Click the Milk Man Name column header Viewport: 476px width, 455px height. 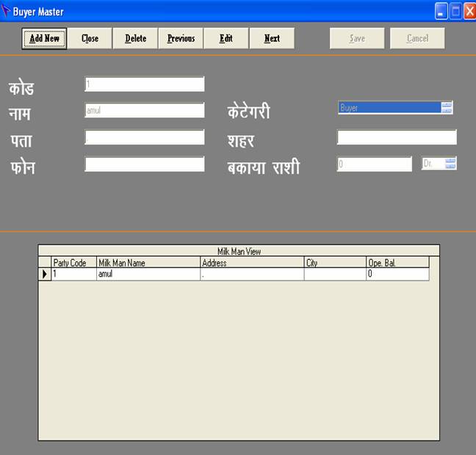tap(148, 263)
